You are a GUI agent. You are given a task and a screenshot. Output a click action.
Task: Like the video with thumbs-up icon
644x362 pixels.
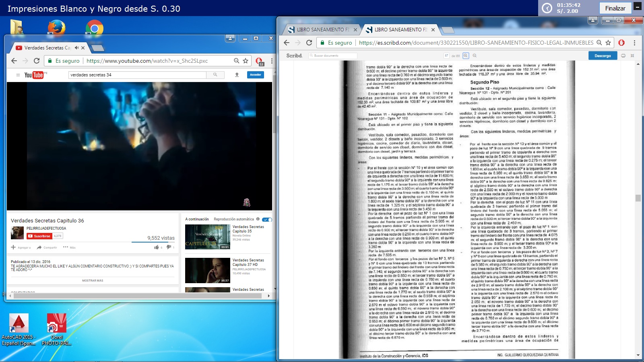click(156, 247)
